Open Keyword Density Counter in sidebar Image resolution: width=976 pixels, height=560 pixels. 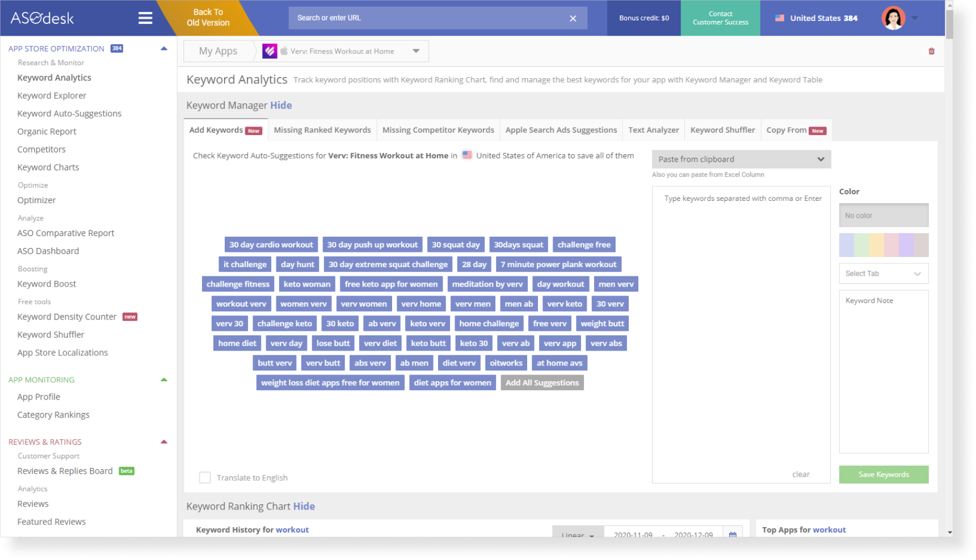(x=67, y=317)
